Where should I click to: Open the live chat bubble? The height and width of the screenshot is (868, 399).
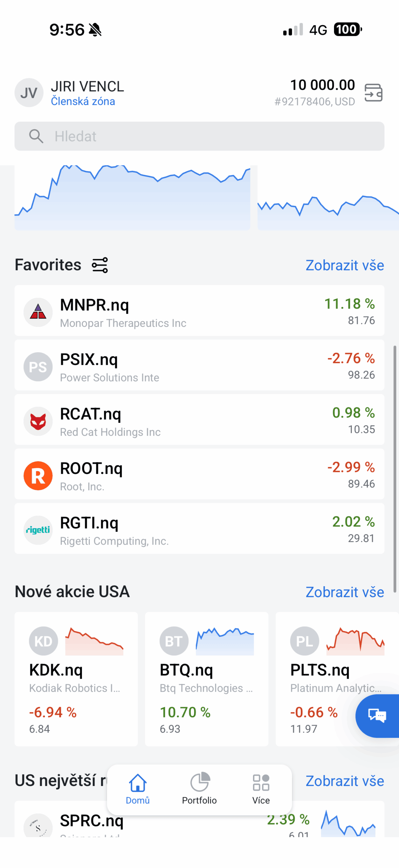[377, 715]
